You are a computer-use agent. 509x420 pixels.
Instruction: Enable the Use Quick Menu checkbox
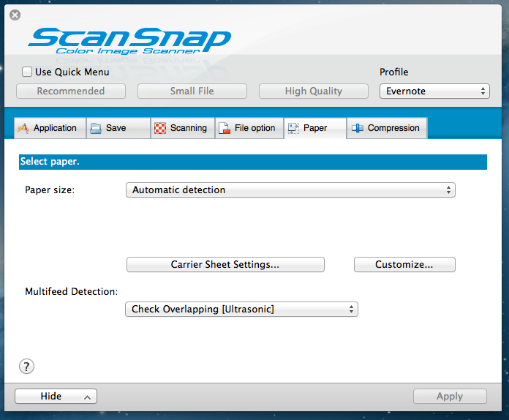coord(27,72)
